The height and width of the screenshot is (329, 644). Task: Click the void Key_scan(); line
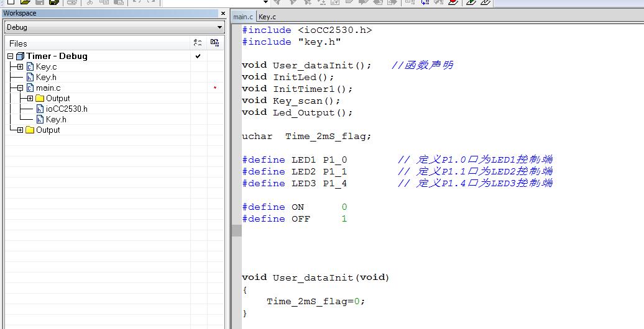click(x=291, y=101)
